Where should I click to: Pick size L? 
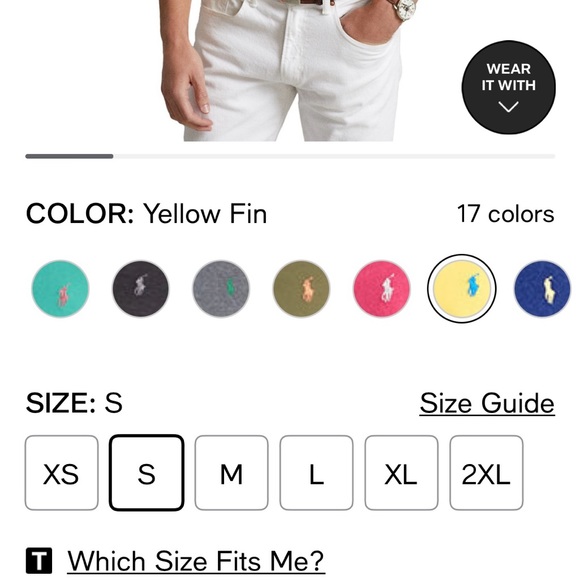tap(317, 473)
